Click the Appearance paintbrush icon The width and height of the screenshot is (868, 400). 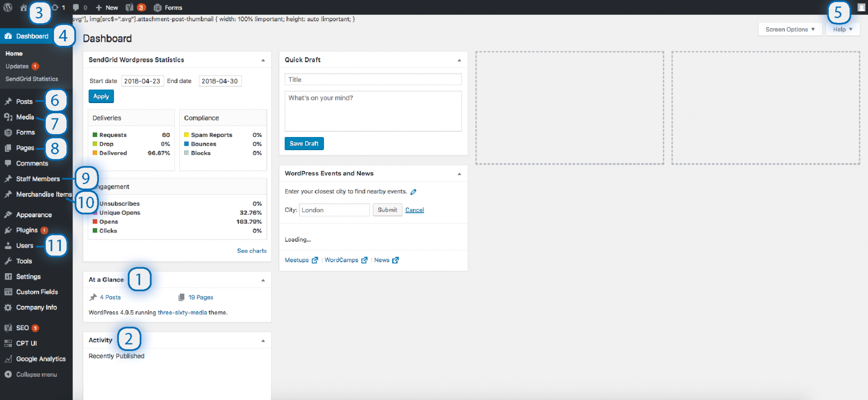(x=8, y=215)
